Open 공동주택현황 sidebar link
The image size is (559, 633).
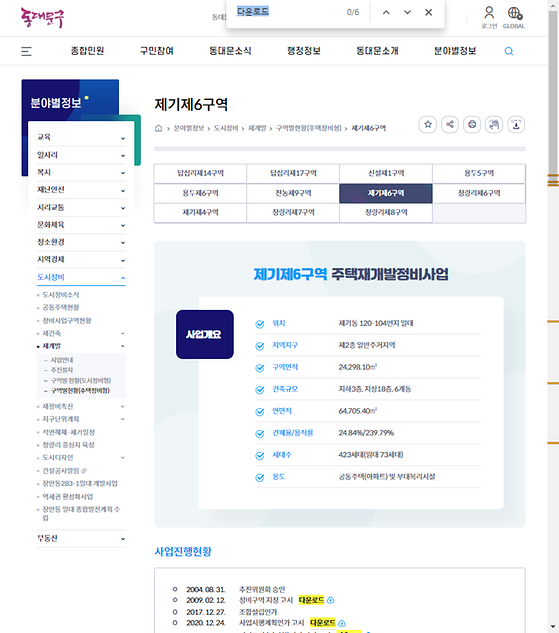61,308
